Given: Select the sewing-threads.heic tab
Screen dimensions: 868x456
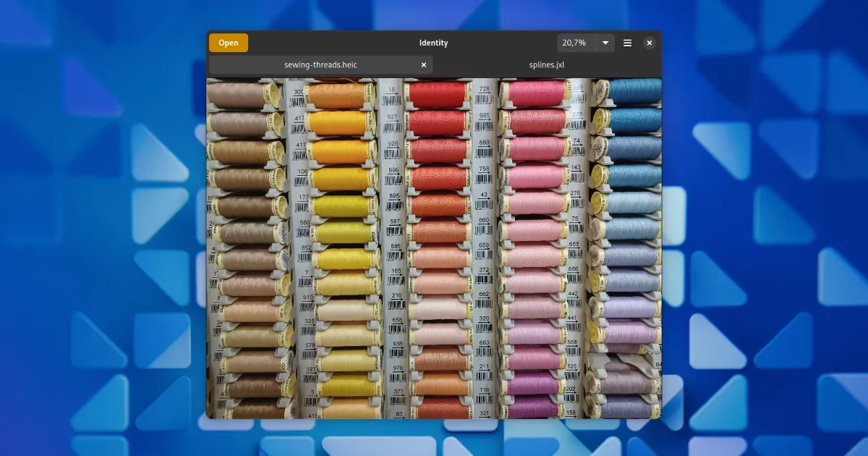Looking at the screenshot, I should [x=320, y=65].
